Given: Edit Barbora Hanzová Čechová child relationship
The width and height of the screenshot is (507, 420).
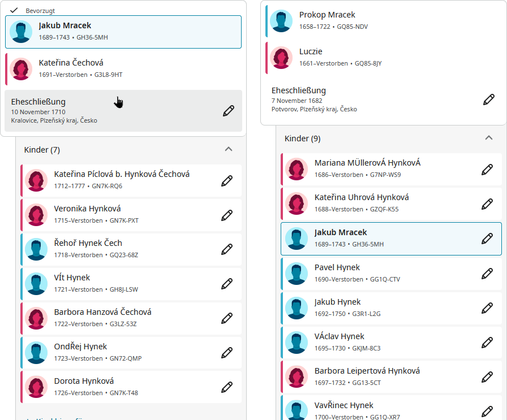Looking at the screenshot, I should [x=227, y=318].
